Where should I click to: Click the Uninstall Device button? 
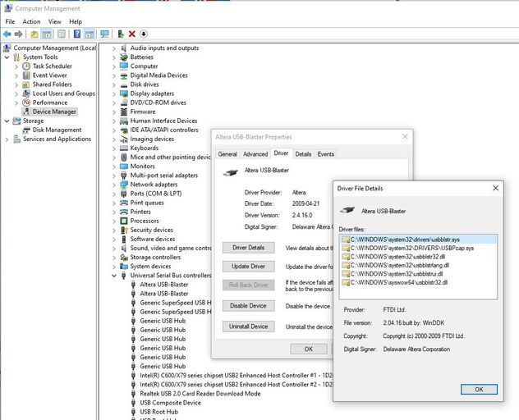tap(248, 326)
